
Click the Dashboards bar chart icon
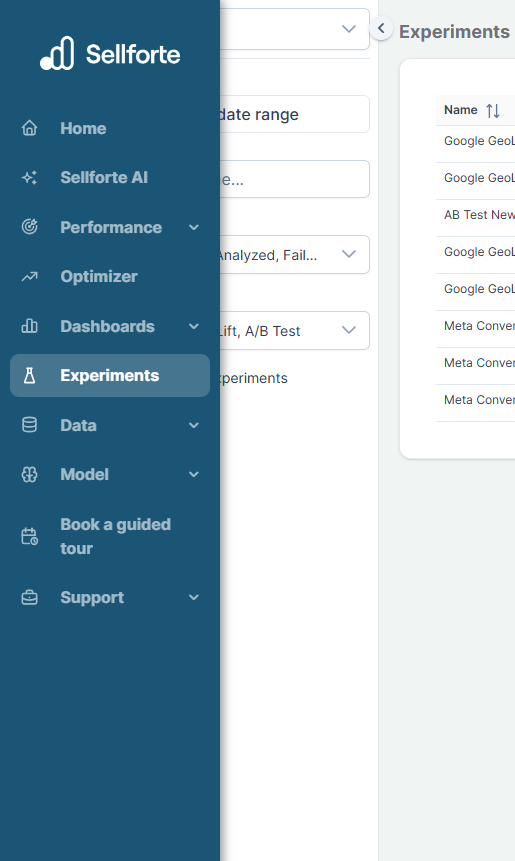(x=30, y=326)
